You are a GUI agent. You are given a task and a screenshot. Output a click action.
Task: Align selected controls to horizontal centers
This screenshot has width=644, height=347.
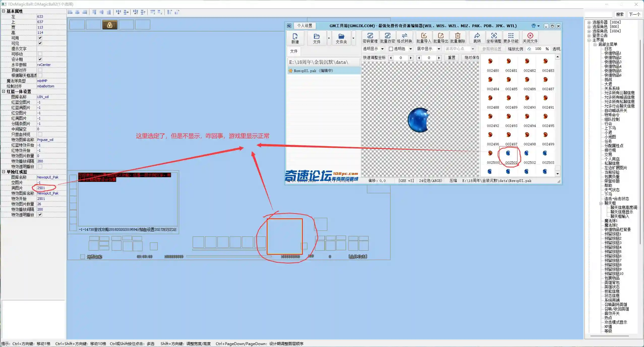coord(77,12)
